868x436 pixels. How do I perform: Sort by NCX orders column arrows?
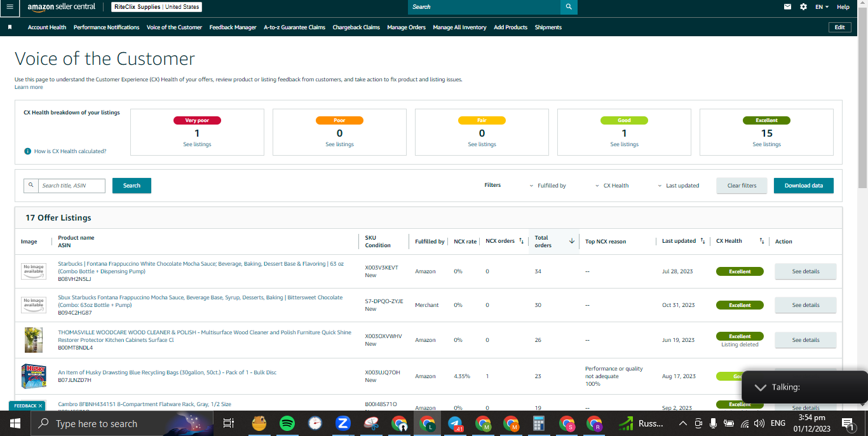(x=521, y=241)
